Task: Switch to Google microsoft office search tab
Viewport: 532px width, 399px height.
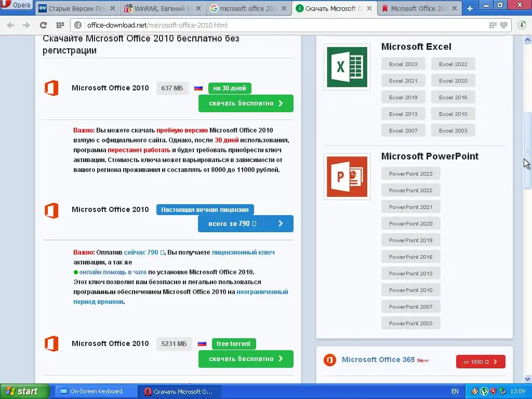Action: 249,8
